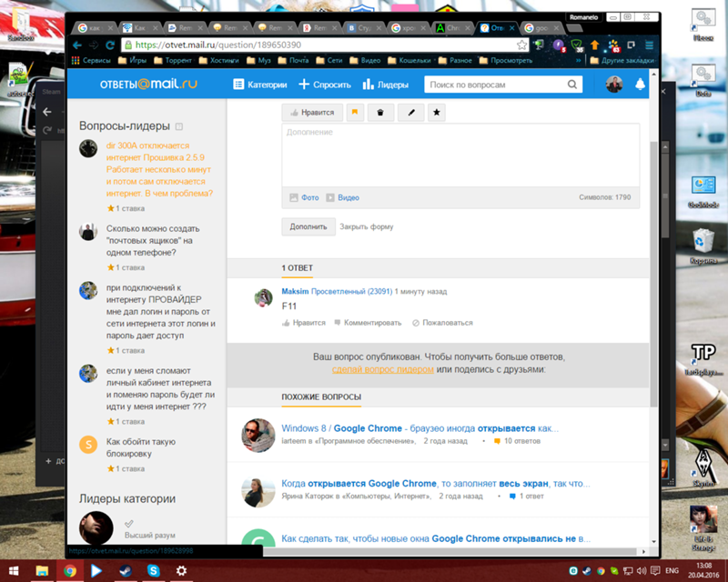This screenshot has height=582, width=728.
Task: Open Steam from the taskbar
Action: [126, 570]
